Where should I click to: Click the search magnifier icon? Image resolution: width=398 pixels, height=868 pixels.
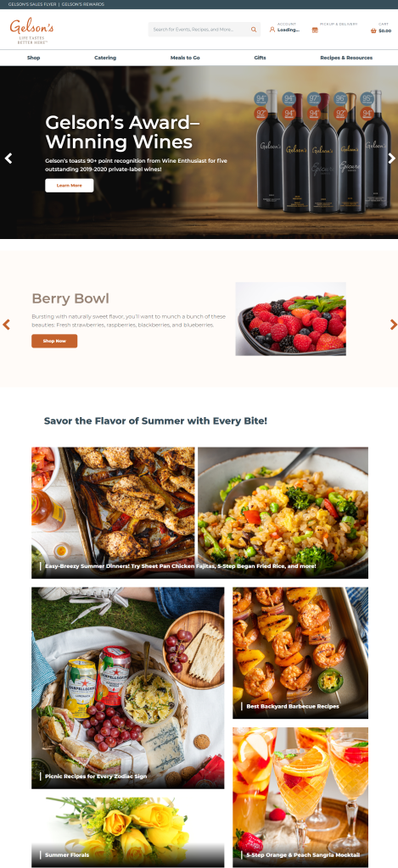pos(254,30)
